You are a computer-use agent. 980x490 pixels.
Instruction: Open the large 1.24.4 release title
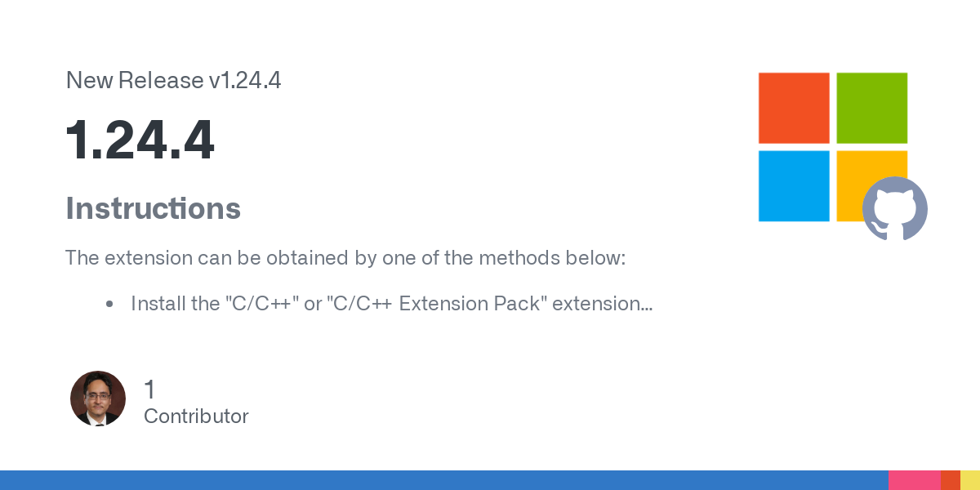tap(140, 140)
